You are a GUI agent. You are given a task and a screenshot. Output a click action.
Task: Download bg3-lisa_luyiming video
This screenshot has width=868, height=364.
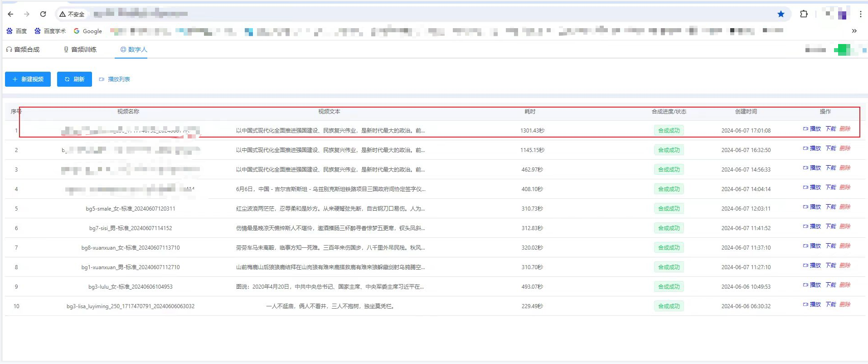tap(830, 305)
